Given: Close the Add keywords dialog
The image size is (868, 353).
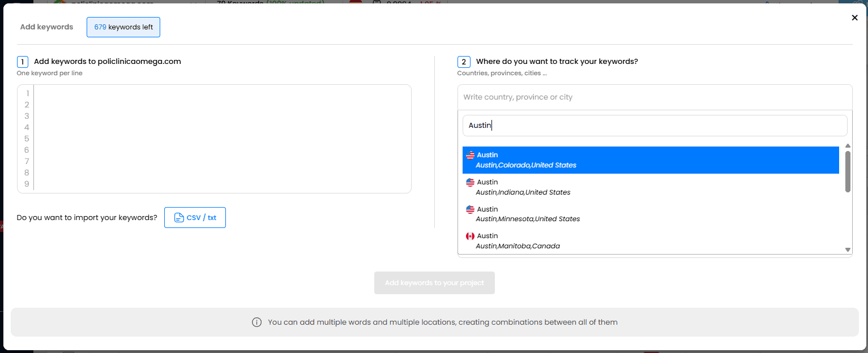Looking at the screenshot, I should pyautogui.click(x=854, y=18).
